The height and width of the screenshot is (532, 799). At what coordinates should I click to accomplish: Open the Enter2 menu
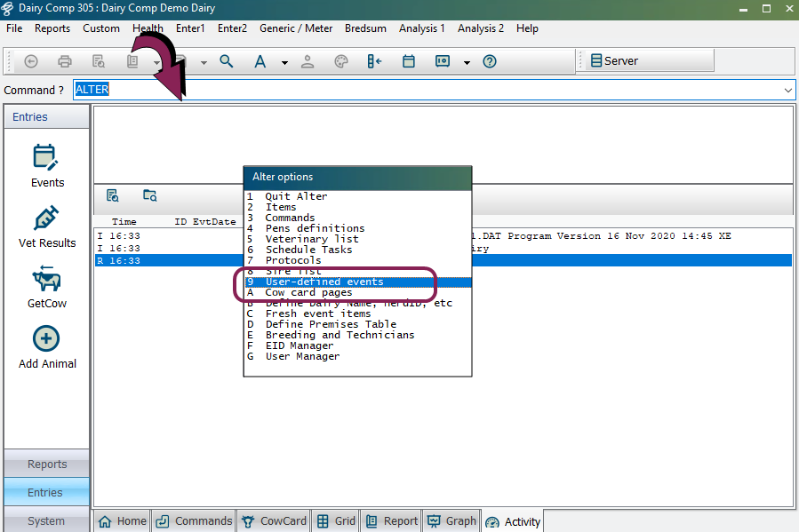(232, 28)
